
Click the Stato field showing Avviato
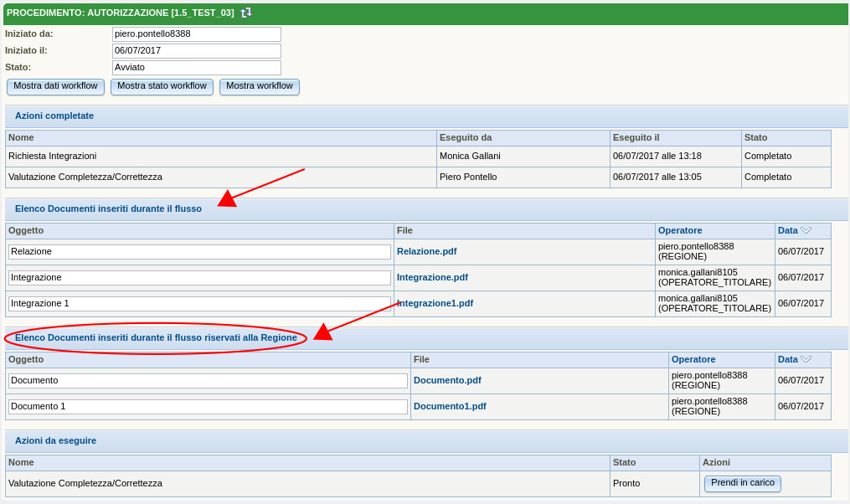(x=196, y=68)
